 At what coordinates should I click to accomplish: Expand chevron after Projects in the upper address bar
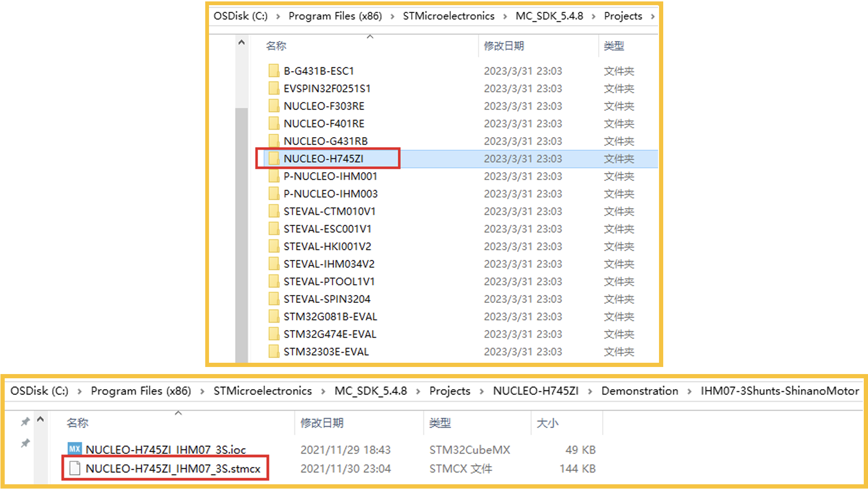tap(652, 16)
